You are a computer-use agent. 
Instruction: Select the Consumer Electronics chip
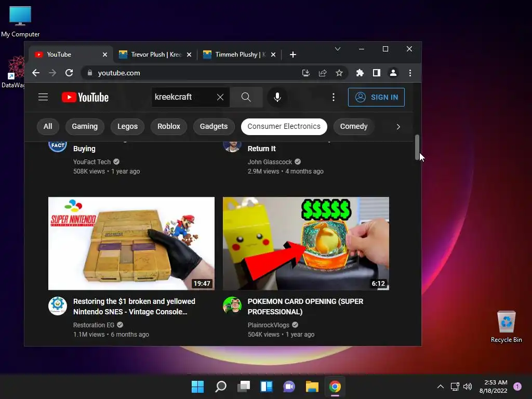click(x=284, y=127)
